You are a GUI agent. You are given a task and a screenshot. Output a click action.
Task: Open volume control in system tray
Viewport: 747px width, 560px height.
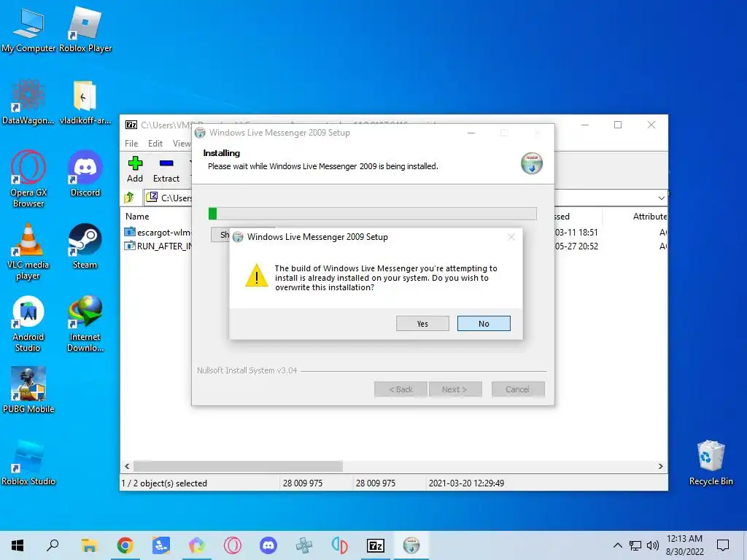(653, 545)
